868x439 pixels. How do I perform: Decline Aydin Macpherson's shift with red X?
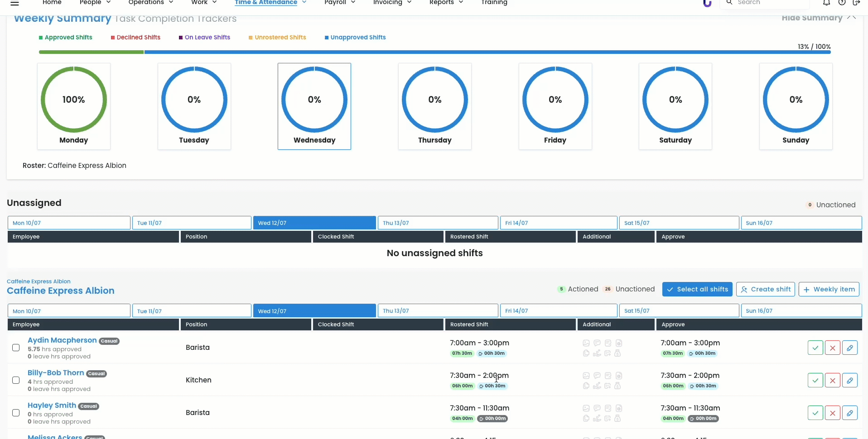[832, 348]
